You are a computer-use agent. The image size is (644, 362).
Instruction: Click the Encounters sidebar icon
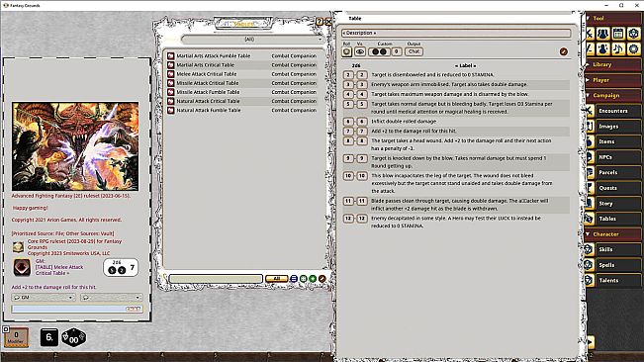coord(590,111)
